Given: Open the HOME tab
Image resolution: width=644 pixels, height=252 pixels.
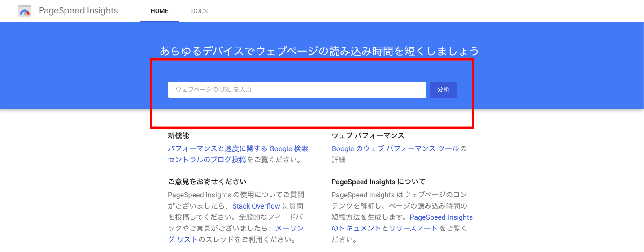Looking at the screenshot, I should click(x=160, y=11).
